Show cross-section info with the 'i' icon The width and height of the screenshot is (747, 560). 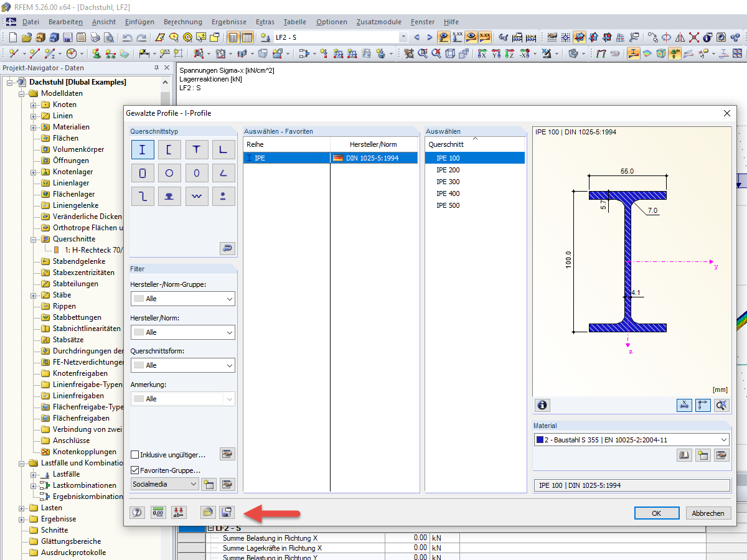coord(542,405)
